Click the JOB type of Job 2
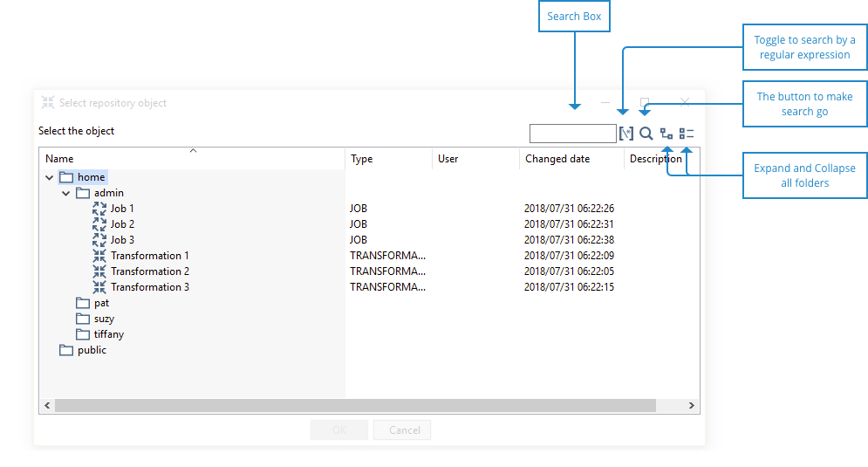Screen dimensions: 868x467 pos(359,224)
